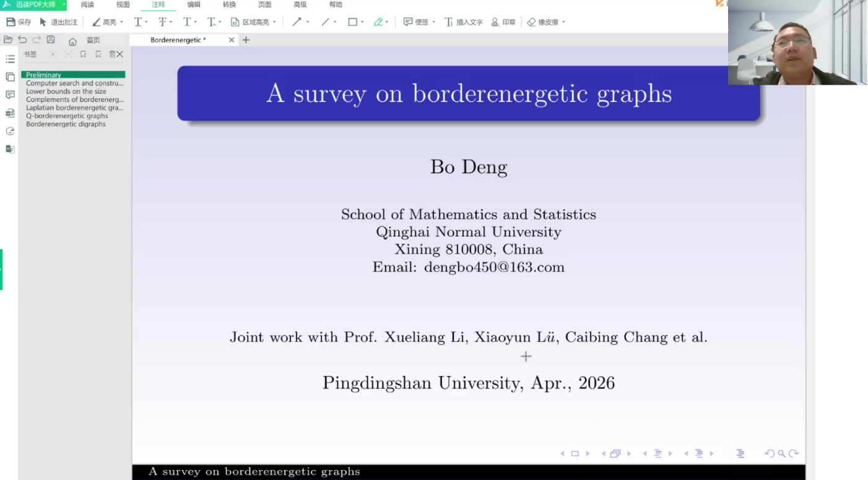Click the redo arrow in quick toolbar
The image size is (868, 480).
pyautogui.click(x=37, y=40)
